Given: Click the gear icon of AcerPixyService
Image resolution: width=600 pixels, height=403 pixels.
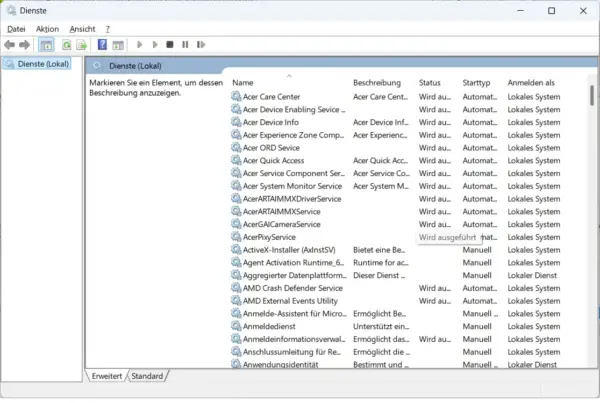Looking at the screenshot, I should tap(236, 237).
